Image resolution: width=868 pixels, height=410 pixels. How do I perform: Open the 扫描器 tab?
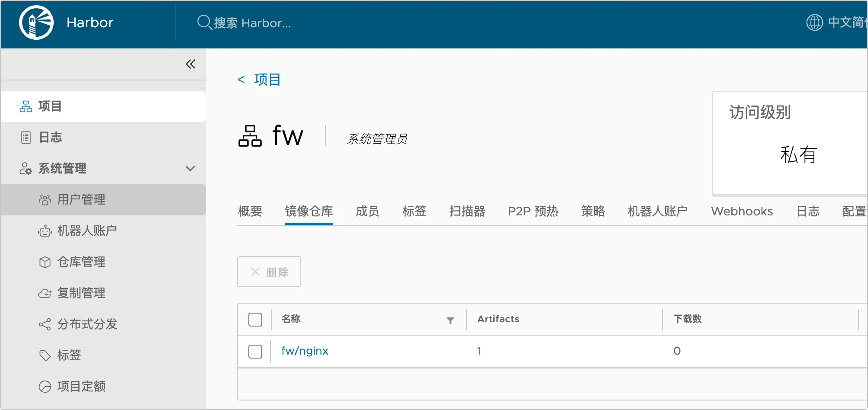pos(467,211)
